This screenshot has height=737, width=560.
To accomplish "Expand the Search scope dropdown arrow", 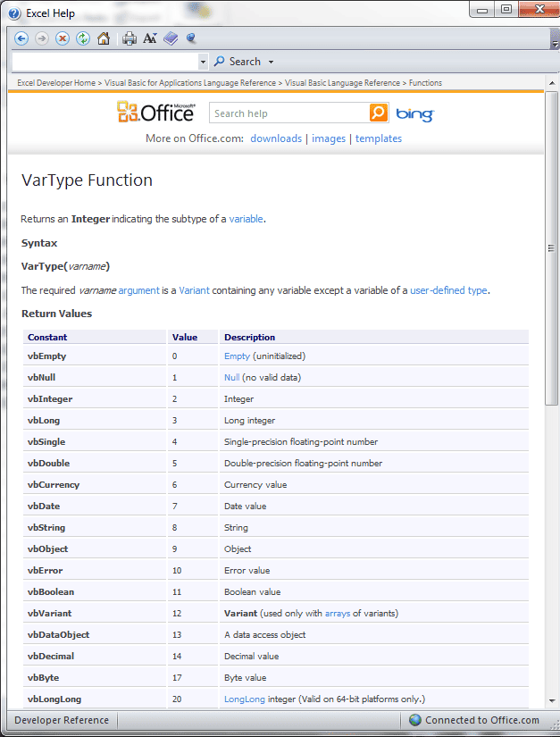I will pos(272,62).
